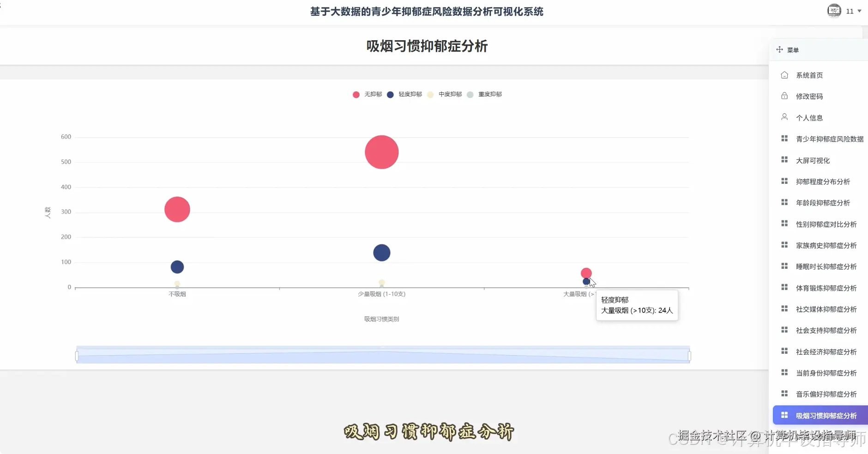Click the grid icon beside 吸烟习惯抑郁症分析
This screenshot has width=868, height=454.
click(785, 415)
